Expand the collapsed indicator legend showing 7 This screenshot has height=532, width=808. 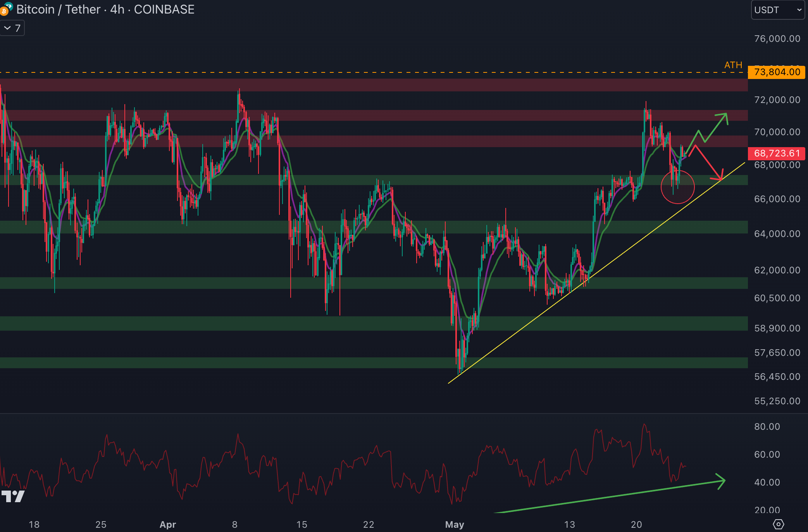pos(12,28)
